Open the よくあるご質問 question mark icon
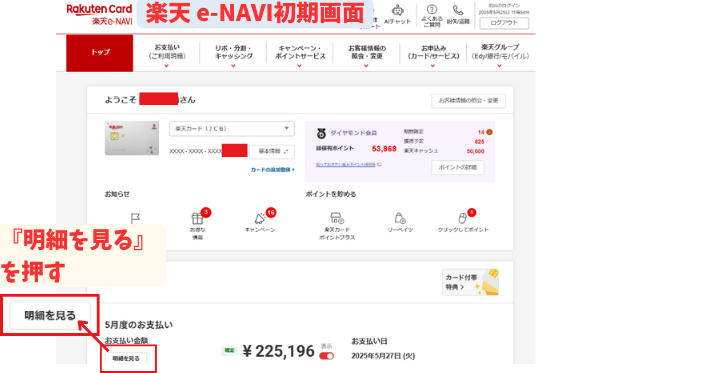Screen dimensions: 714x373 tap(432, 10)
